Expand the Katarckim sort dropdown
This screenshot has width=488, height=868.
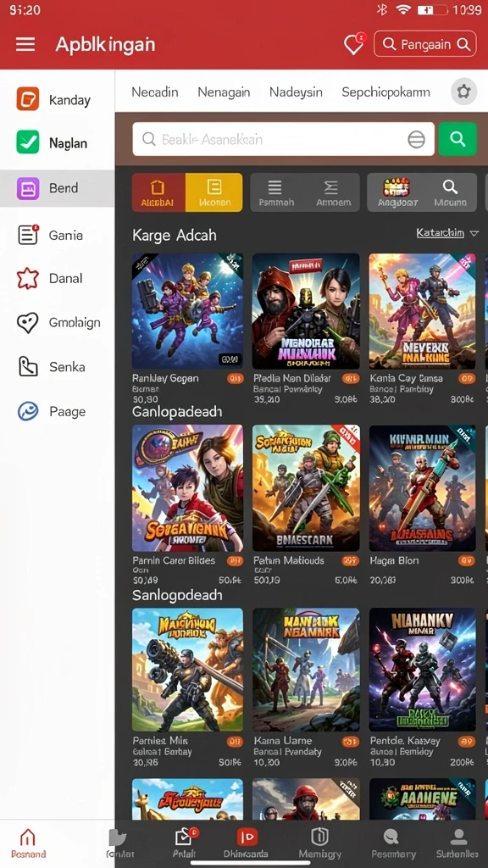click(x=447, y=233)
